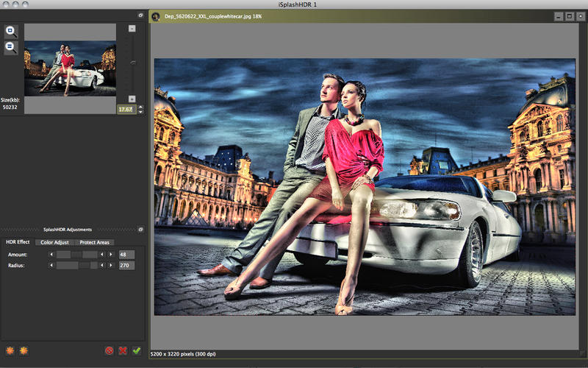
Task: Click the second orange sun preset icon
Action: tap(24, 351)
